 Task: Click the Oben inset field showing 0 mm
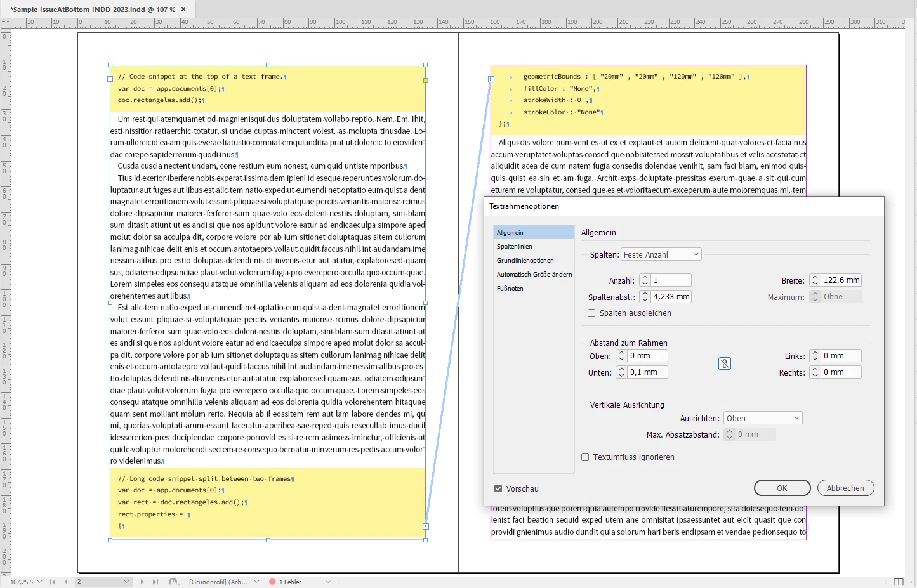pyautogui.click(x=648, y=356)
